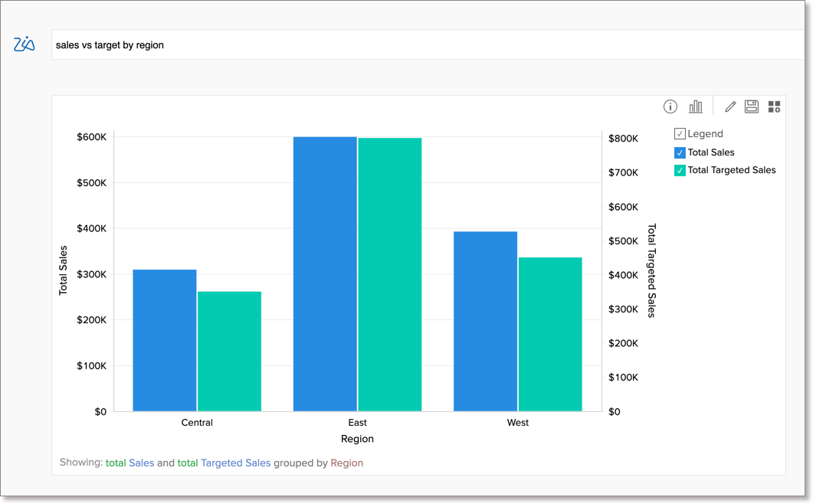Save the report using floppy disk icon
The width and height of the screenshot is (813, 504).
pyautogui.click(x=751, y=106)
